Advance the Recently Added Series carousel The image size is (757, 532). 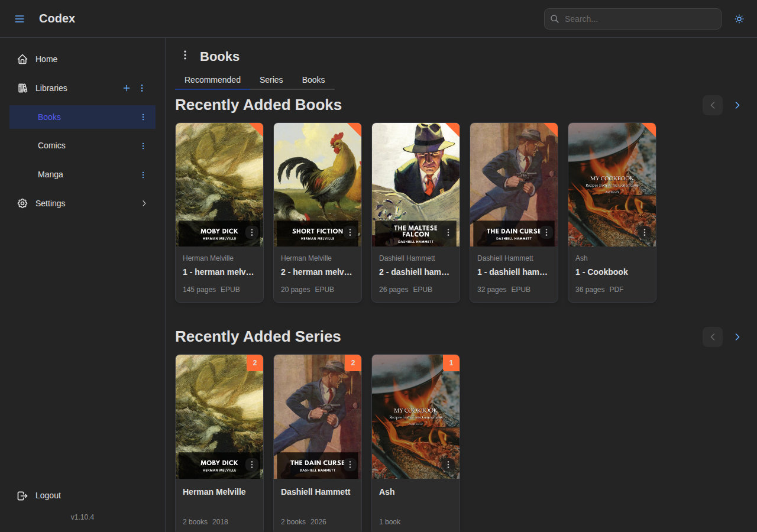737,337
